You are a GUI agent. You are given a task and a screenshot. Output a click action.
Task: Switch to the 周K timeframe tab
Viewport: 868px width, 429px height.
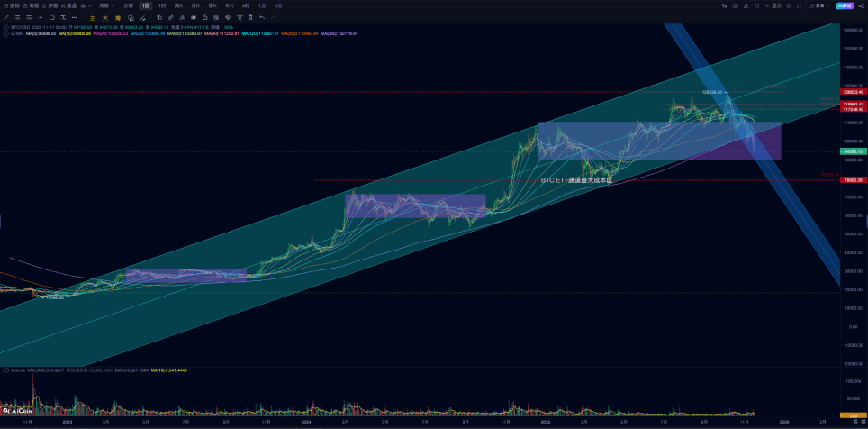[x=178, y=5]
